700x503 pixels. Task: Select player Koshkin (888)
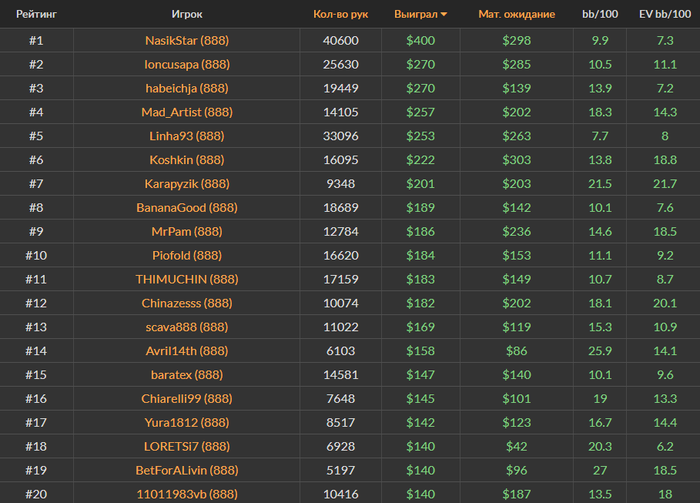click(x=186, y=160)
